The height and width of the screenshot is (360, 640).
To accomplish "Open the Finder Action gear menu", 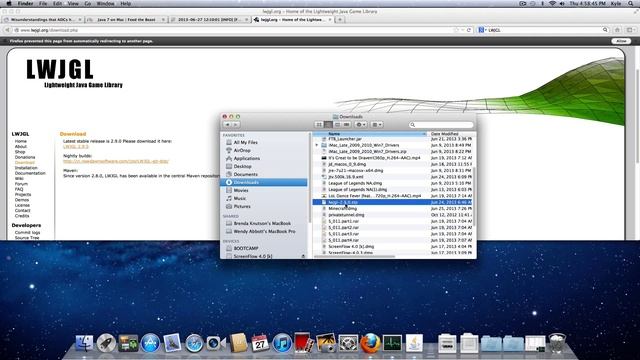I will pyautogui.click(x=361, y=124).
